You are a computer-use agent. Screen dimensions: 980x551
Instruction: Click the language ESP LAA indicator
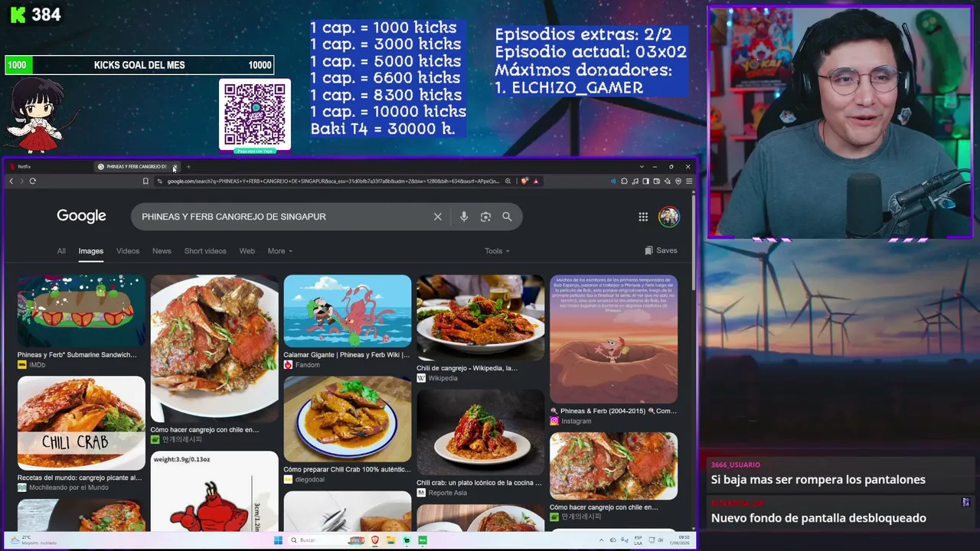coord(638,540)
